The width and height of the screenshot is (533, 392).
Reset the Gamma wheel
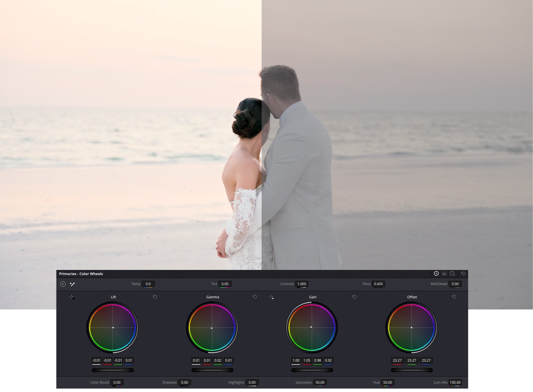pyautogui.click(x=255, y=297)
